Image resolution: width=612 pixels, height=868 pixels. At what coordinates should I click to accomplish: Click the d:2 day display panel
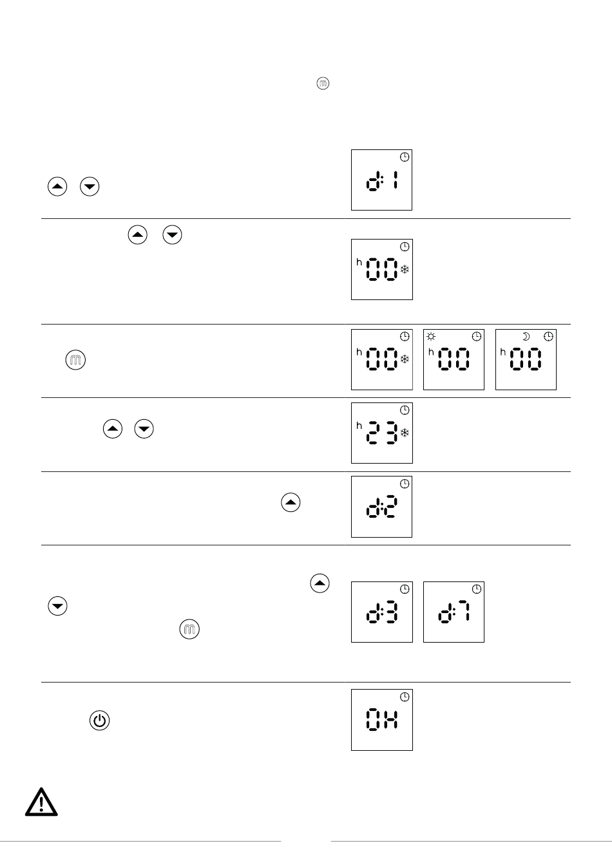click(381, 507)
